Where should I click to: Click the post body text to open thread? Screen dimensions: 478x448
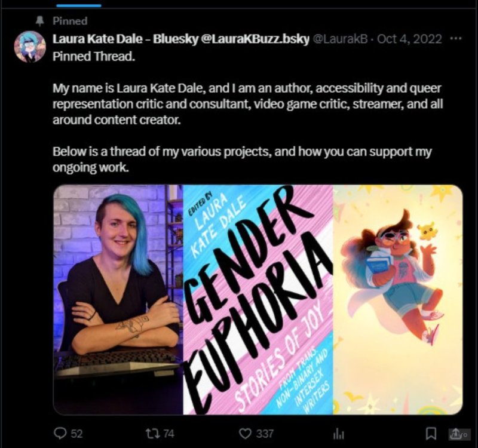click(x=247, y=112)
